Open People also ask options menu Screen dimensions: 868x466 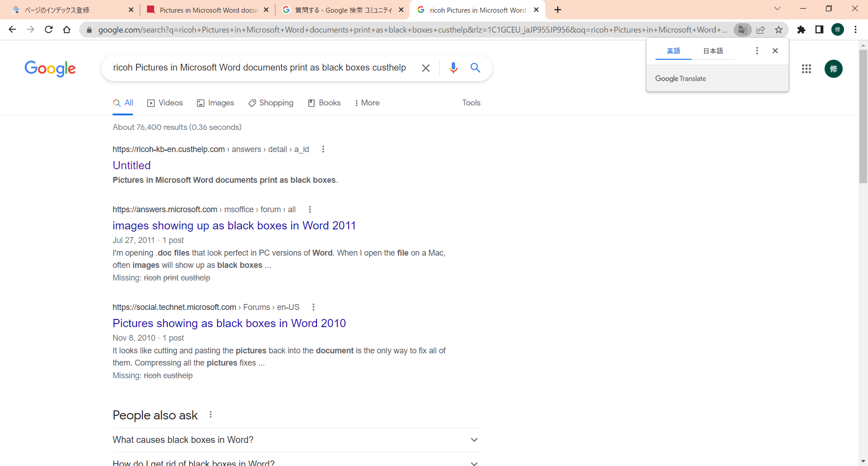point(211,414)
